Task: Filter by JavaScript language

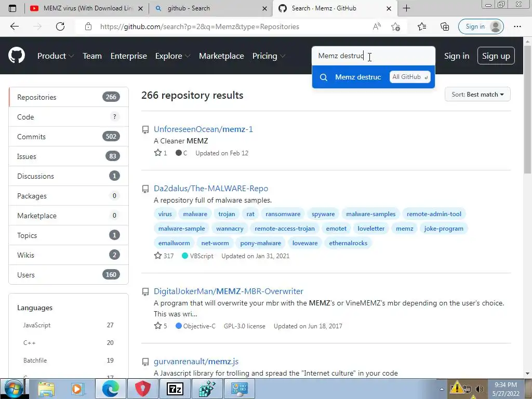Action: (69, 325)
